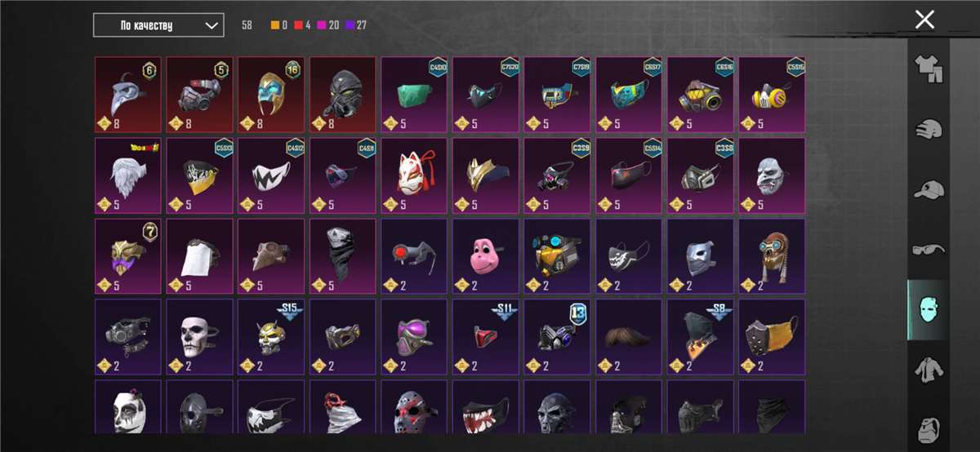Open the sunglasses category in sidebar
Image resolution: width=980 pixels, height=452 pixels.
(x=928, y=250)
